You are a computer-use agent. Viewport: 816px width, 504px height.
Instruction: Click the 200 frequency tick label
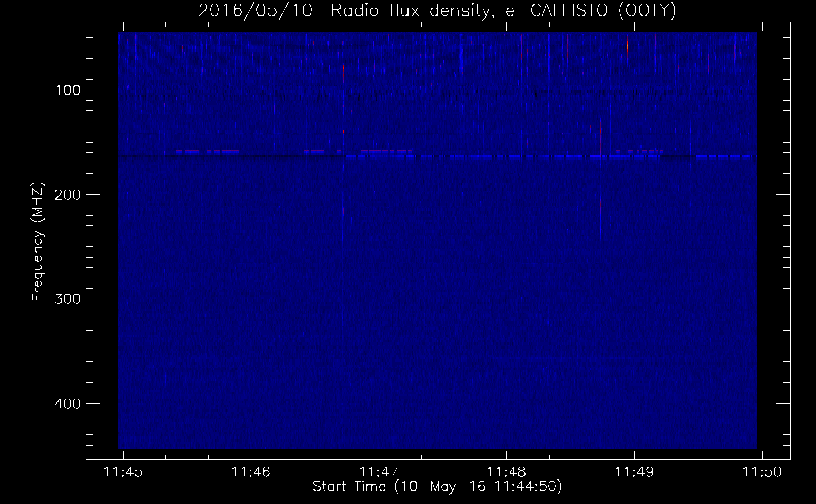pyautogui.click(x=68, y=195)
